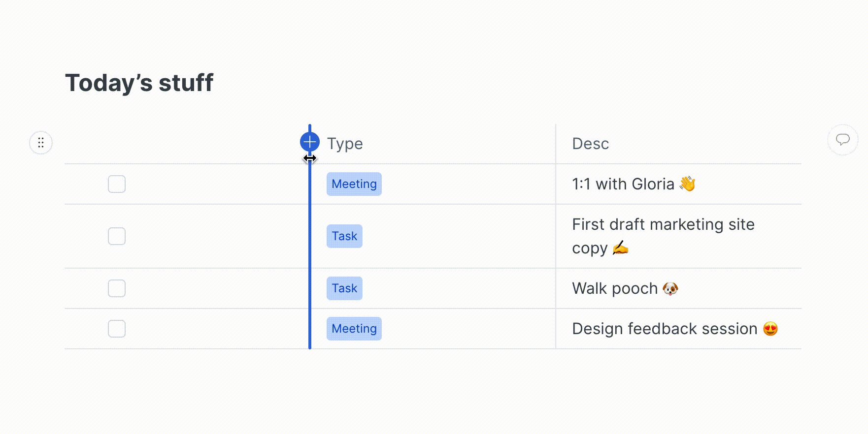868x434 pixels.
Task: Tick the Walk pooch checkbox
Action: pyautogui.click(x=117, y=288)
